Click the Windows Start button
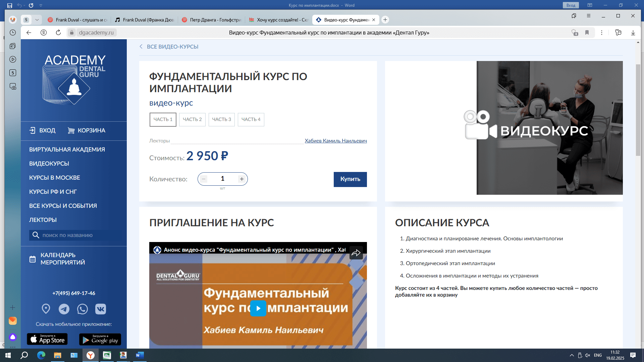Screen dimensions: 644x362 pos(8,355)
